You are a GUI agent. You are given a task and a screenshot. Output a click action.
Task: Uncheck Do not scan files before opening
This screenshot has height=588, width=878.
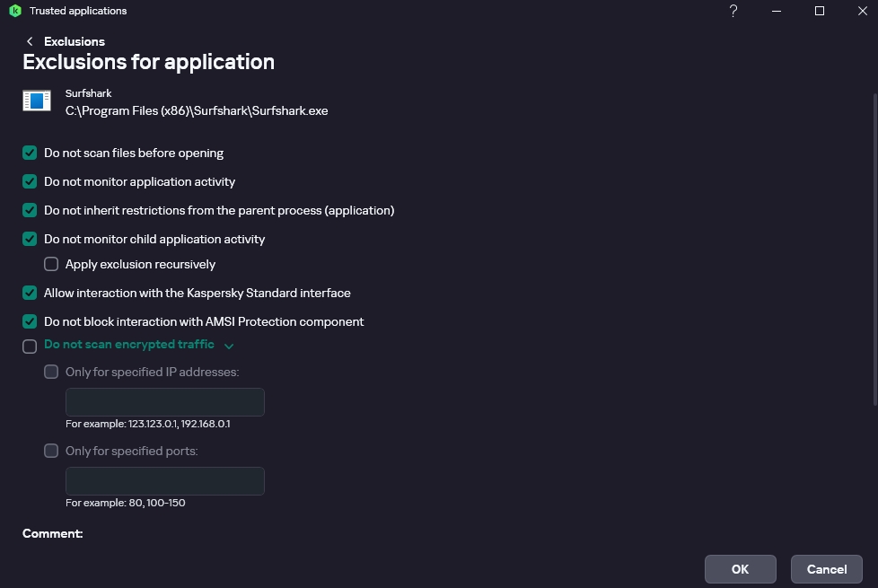click(x=30, y=154)
